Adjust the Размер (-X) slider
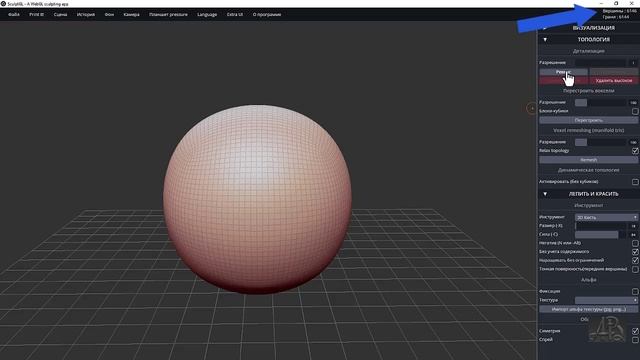The image size is (640, 360). point(600,226)
